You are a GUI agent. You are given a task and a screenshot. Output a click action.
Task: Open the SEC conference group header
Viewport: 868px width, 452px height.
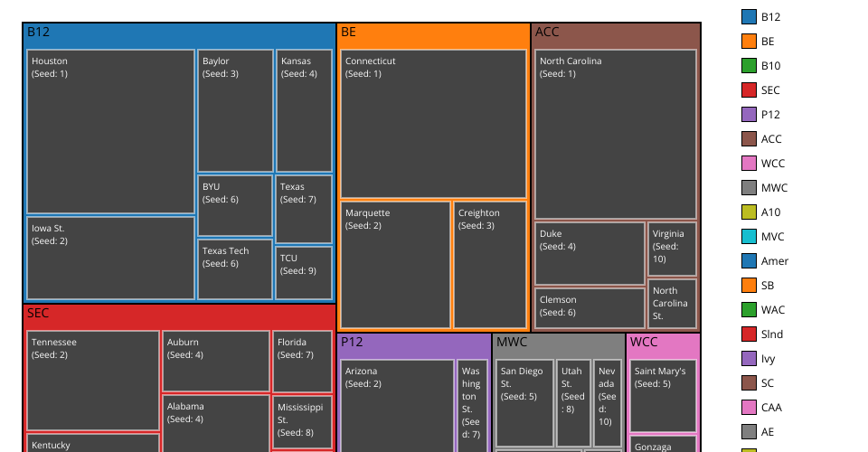pyautogui.click(x=179, y=314)
